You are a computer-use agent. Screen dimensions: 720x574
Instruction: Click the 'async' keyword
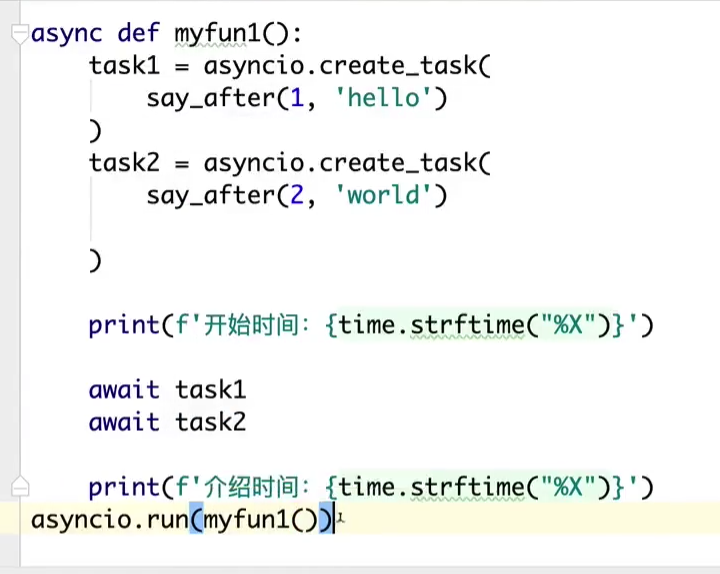(x=67, y=34)
